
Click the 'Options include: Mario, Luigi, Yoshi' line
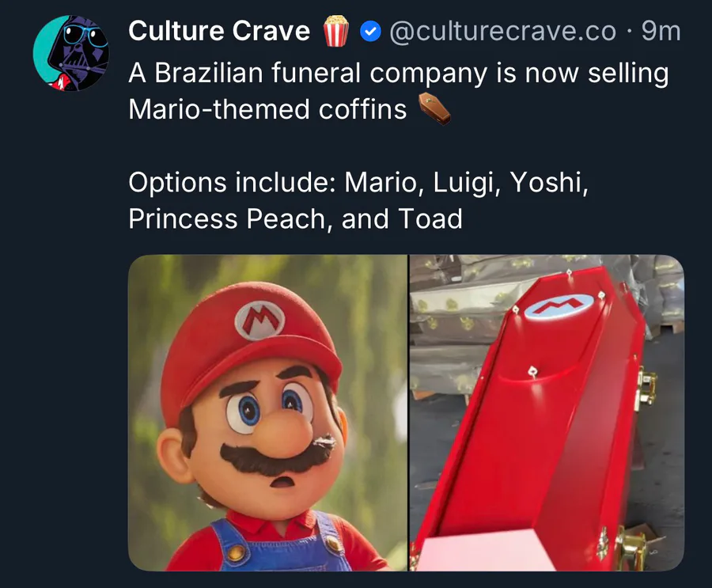[x=358, y=183]
